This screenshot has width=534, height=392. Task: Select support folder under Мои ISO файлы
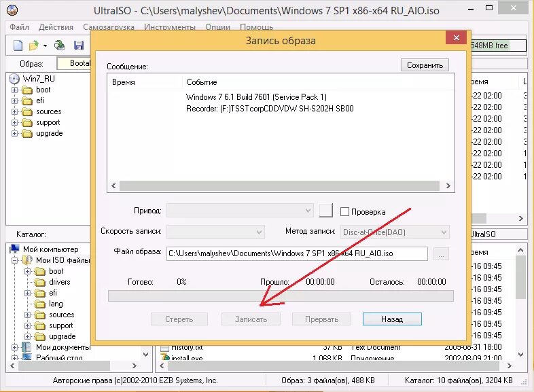[60, 325]
